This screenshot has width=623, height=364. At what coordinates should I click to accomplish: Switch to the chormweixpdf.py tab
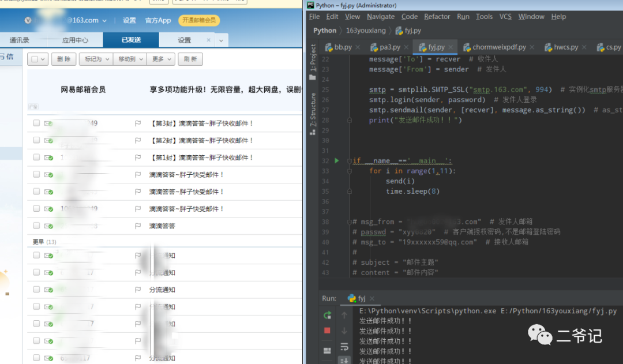(x=498, y=47)
